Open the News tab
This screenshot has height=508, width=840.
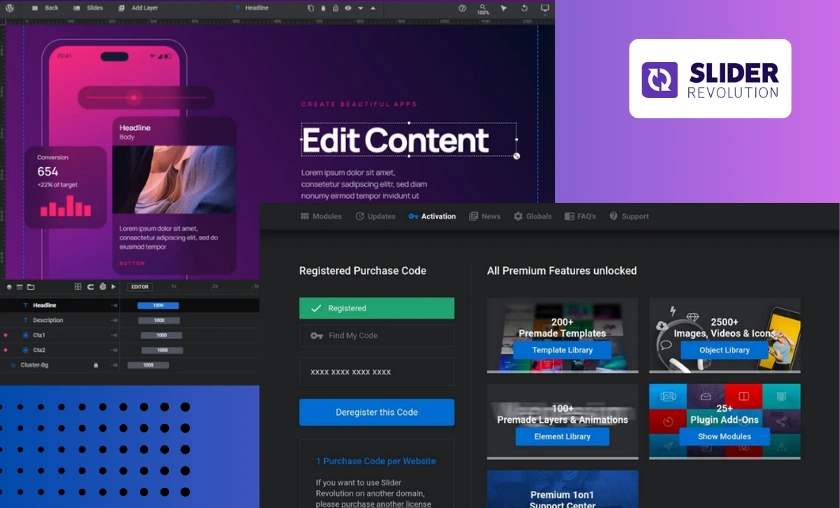(x=485, y=216)
